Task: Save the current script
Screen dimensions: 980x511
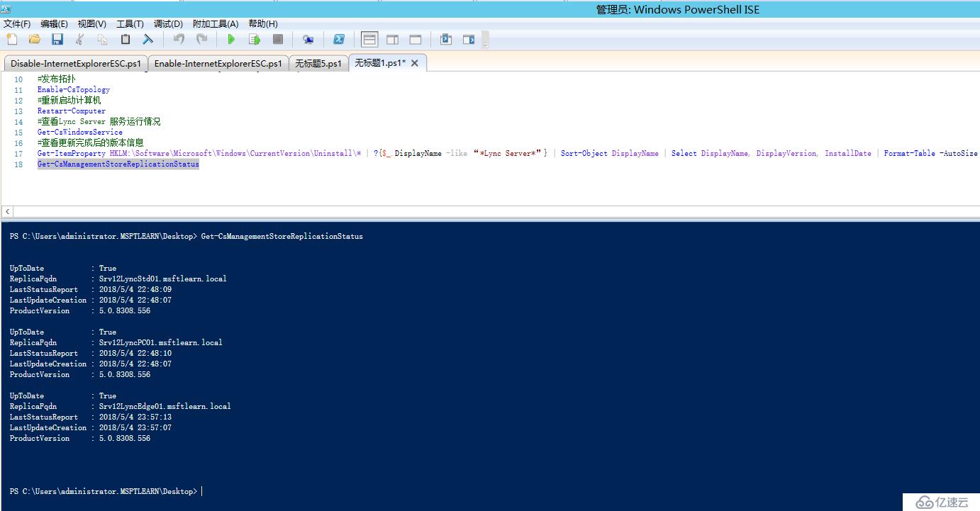Action: coord(57,40)
